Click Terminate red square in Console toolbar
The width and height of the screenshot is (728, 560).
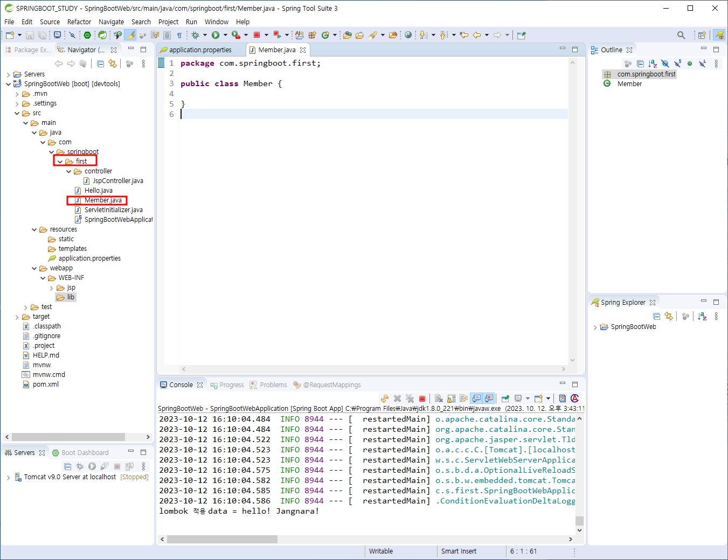[x=422, y=398]
